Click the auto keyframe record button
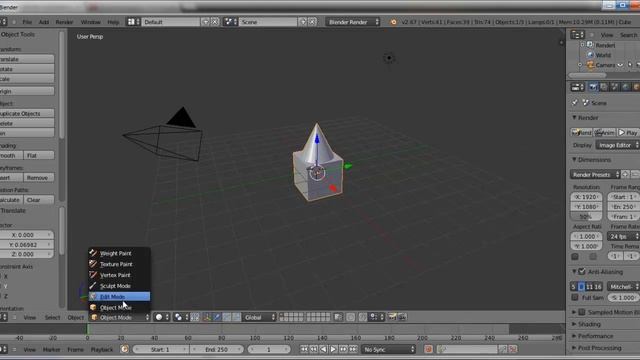The width and height of the screenshot is (640, 360). [428, 349]
